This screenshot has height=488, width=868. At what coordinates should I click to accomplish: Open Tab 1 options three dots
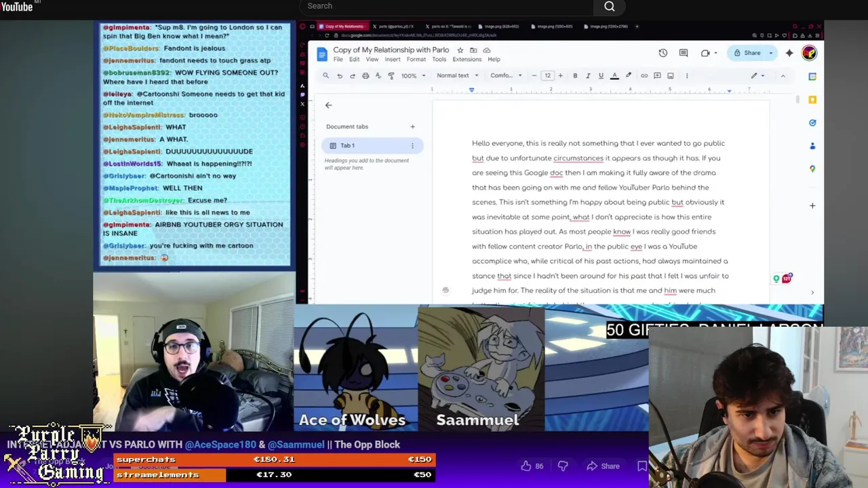(412, 146)
